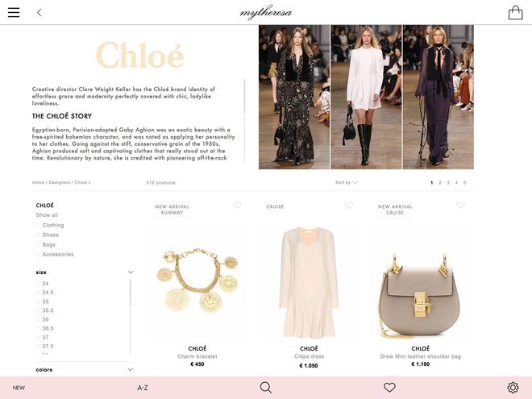Go back with the arrow icon
The height and width of the screenshot is (399, 532).
tap(39, 13)
